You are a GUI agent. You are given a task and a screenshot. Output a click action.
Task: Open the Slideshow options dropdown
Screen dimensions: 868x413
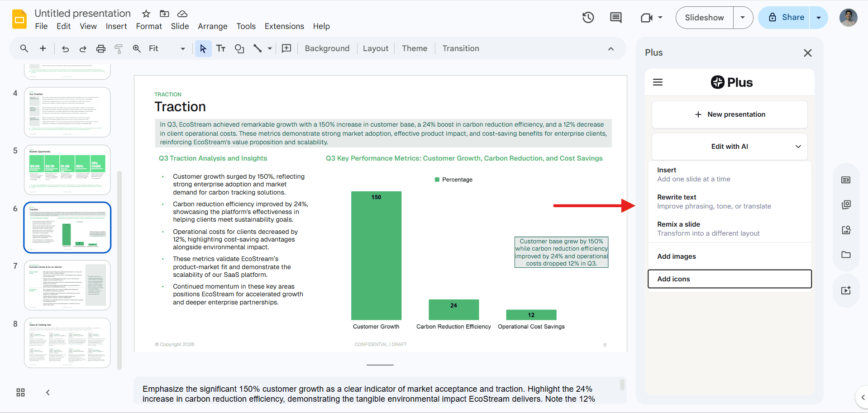743,18
